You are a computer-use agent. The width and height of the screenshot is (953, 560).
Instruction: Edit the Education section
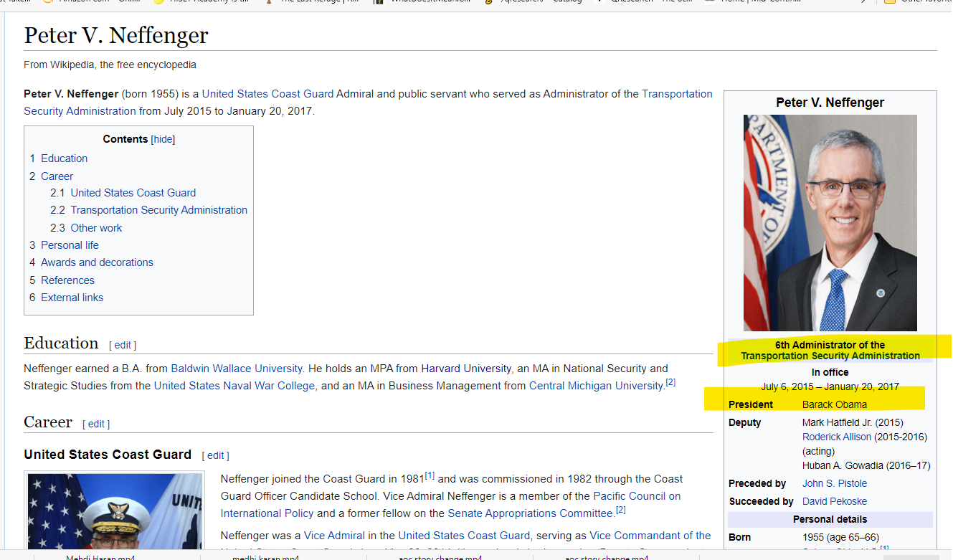coord(123,345)
